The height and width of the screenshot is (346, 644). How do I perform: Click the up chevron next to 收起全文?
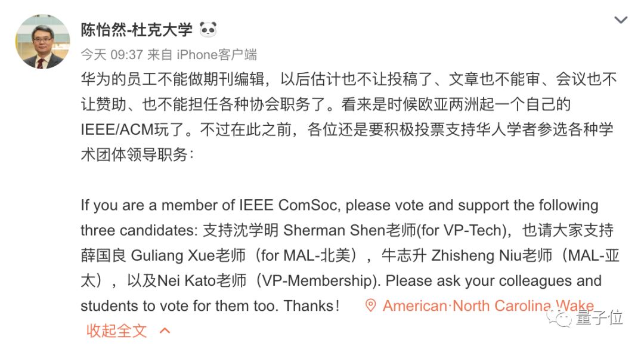pyautogui.click(x=165, y=330)
